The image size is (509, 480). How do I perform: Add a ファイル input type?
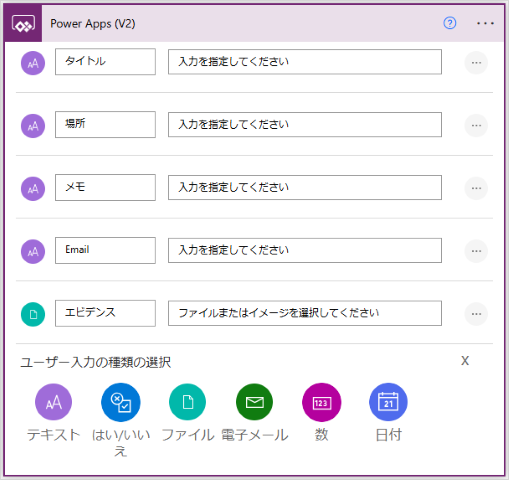pyautogui.click(x=187, y=402)
